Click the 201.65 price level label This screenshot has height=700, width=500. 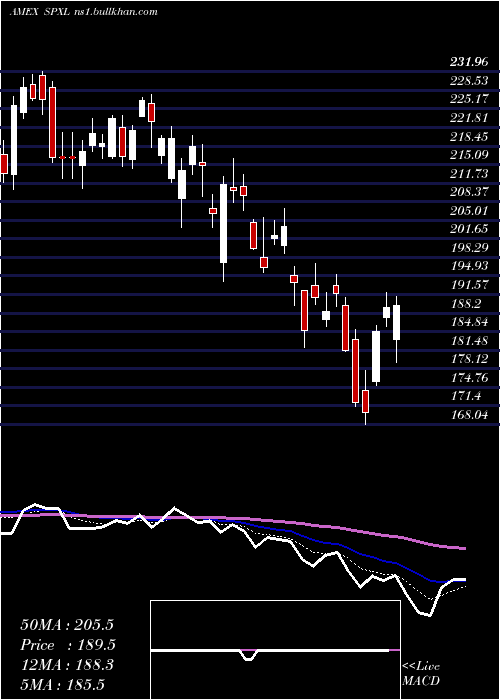pyautogui.click(x=469, y=229)
